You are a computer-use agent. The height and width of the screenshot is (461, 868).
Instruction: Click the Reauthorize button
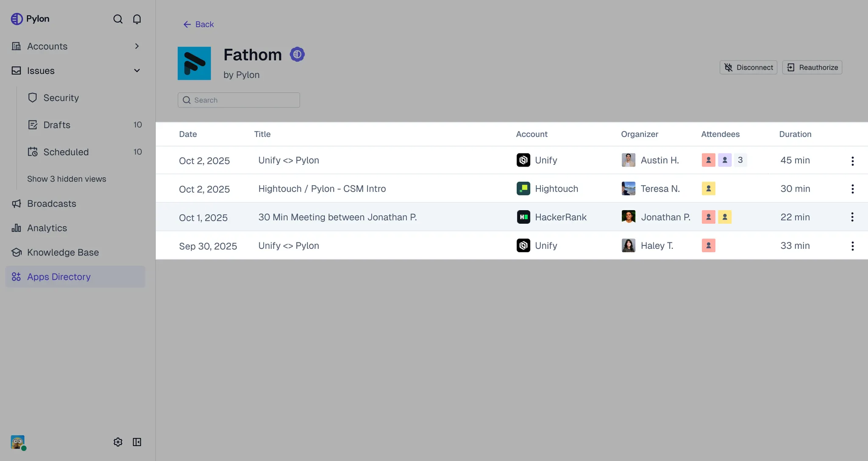[812, 67]
